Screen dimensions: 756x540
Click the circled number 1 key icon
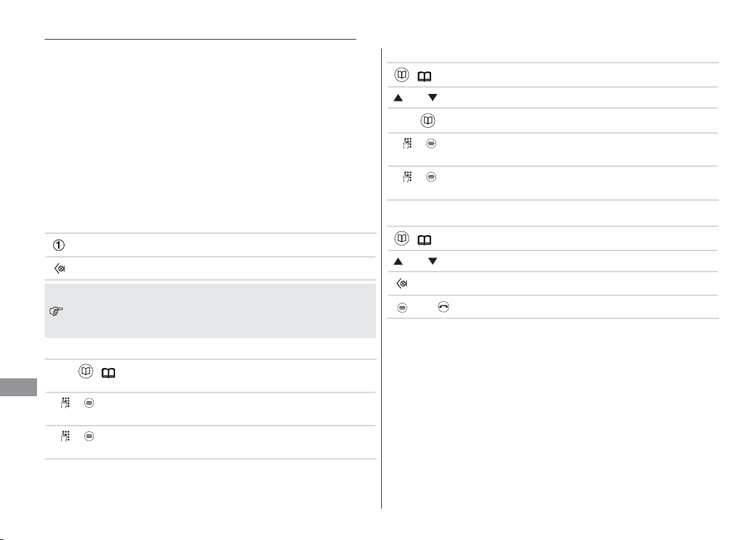click(59, 245)
